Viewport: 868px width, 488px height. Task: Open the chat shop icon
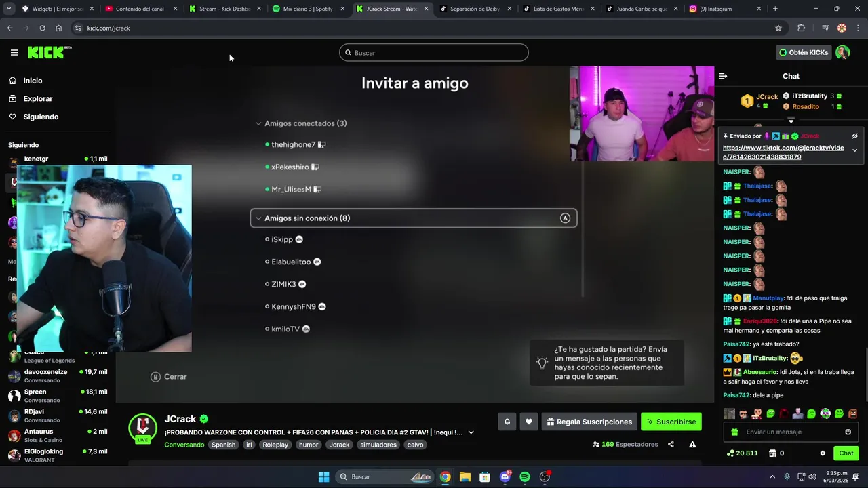772,453
